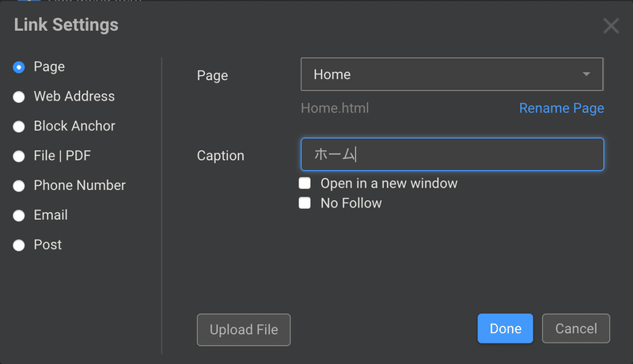Close the Link Settings dialog

[x=611, y=26]
